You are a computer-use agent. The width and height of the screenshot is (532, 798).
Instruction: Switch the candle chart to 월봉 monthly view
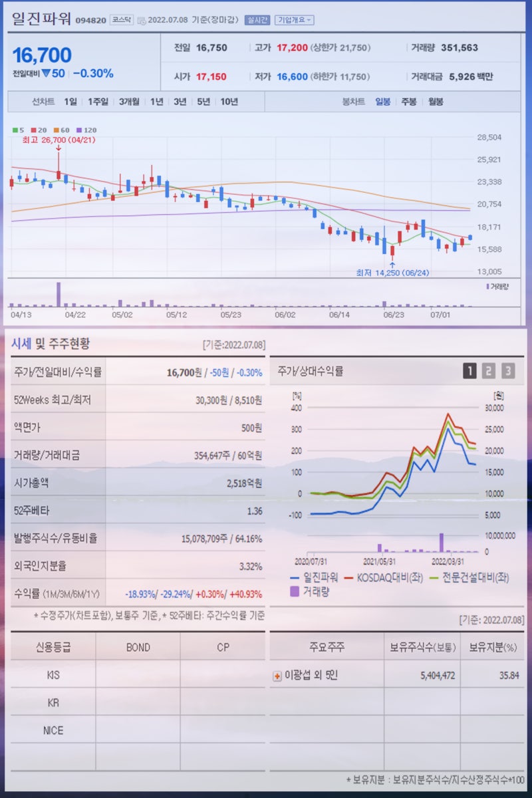click(x=435, y=102)
